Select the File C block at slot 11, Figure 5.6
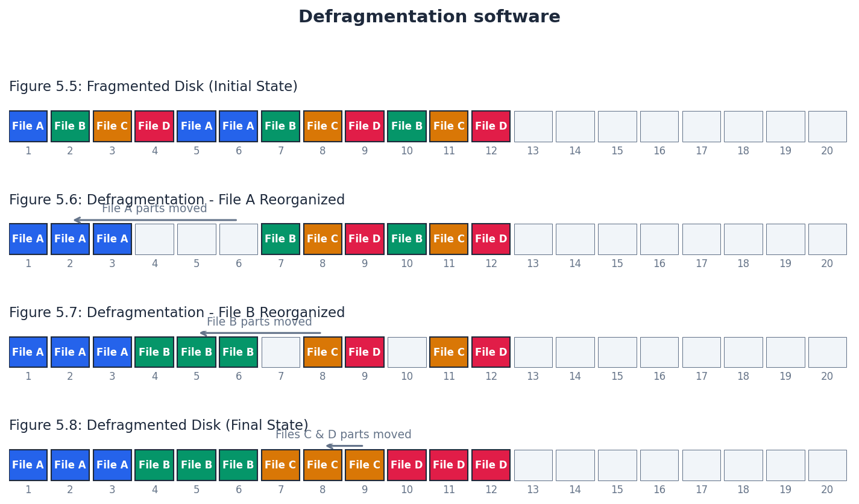 pyautogui.click(x=448, y=239)
